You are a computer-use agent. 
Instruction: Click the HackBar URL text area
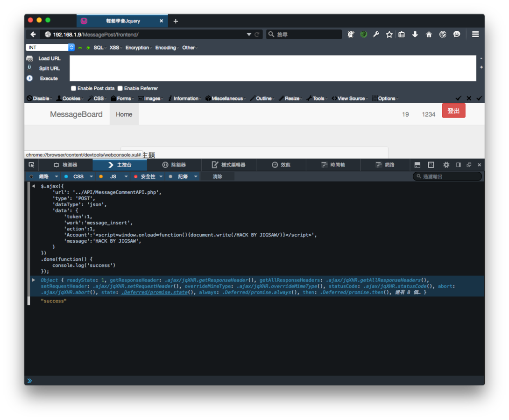point(273,68)
